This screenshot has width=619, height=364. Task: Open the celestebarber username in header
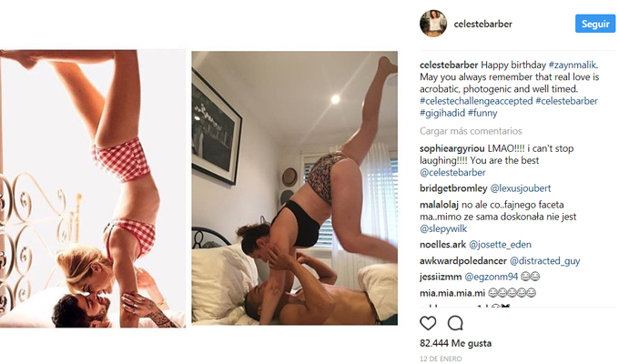tap(482, 24)
